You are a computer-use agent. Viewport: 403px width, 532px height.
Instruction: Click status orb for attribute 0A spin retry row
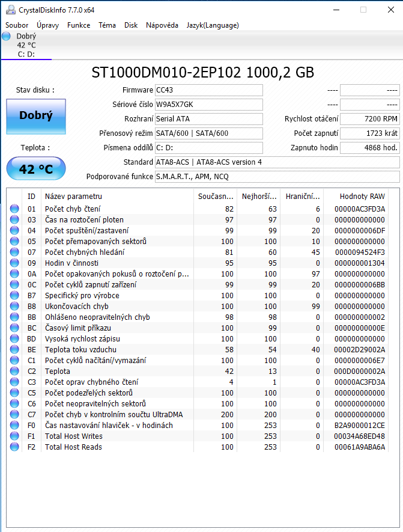tap(14, 274)
